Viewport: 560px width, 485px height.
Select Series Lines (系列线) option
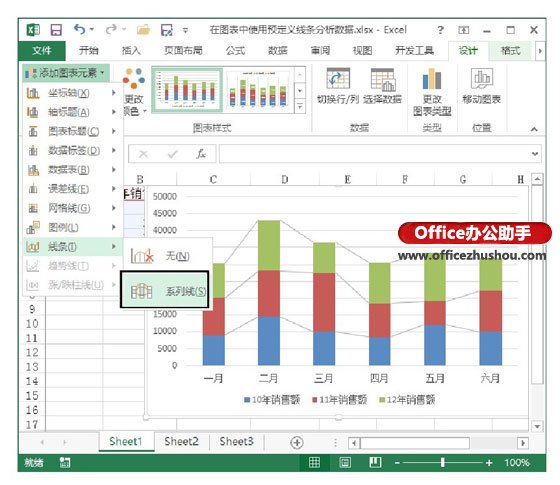[x=165, y=290]
